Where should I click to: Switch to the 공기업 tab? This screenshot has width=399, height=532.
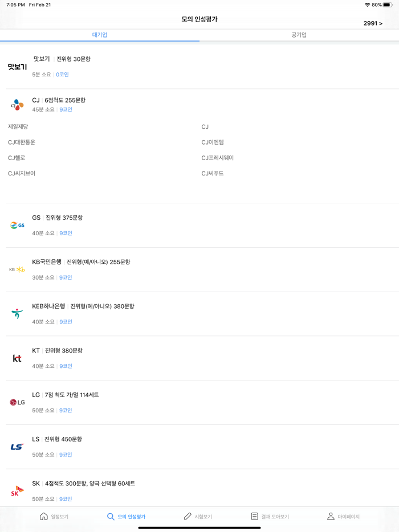[299, 35]
